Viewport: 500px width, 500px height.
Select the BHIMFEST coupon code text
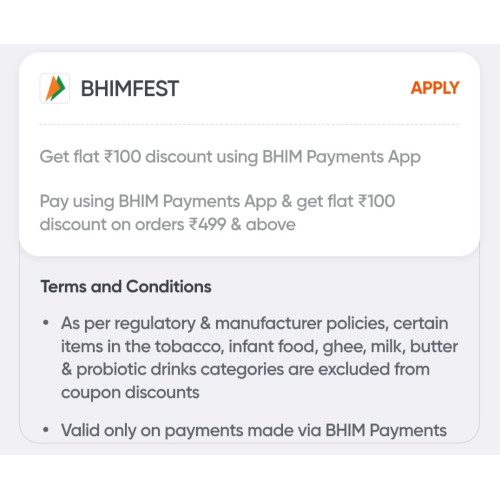[130, 89]
